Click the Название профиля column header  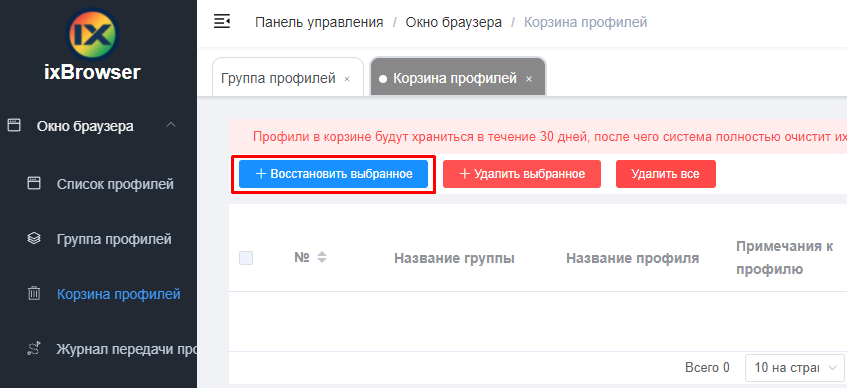pyautogui.click(x=633, y=258)
